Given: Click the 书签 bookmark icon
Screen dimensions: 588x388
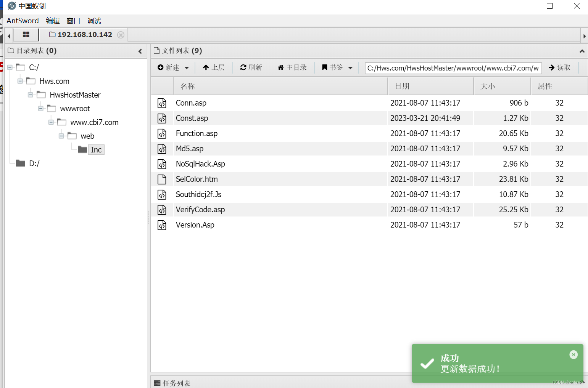Looking at the screenshot, I should [324, 67].
